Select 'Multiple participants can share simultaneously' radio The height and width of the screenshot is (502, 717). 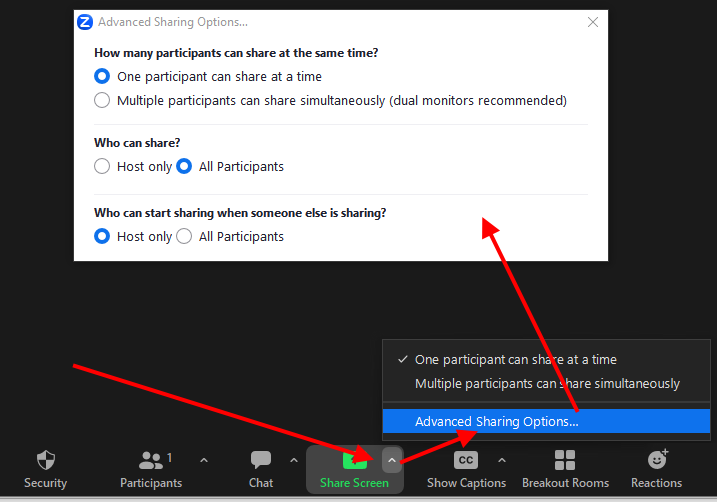(102, 100)
